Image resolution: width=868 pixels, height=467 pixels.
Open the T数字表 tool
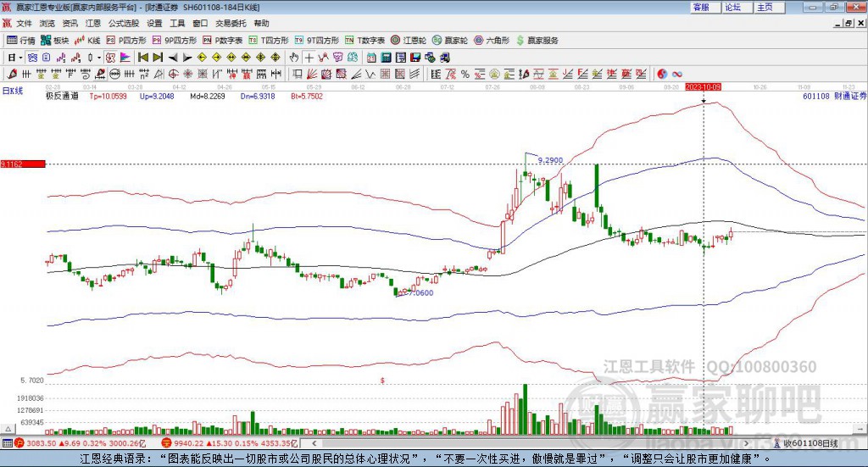364,41
